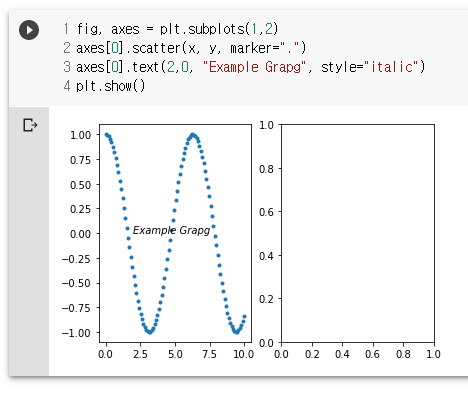Click the style="italic" argument in line 3
Viewport: 468px width, 396px height.
click(x=373, y=67)
